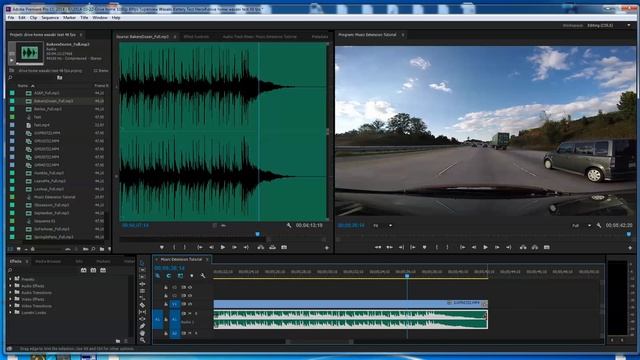
Task: Click Insert button in Source monitor
Action: click(x=260, y=247)
